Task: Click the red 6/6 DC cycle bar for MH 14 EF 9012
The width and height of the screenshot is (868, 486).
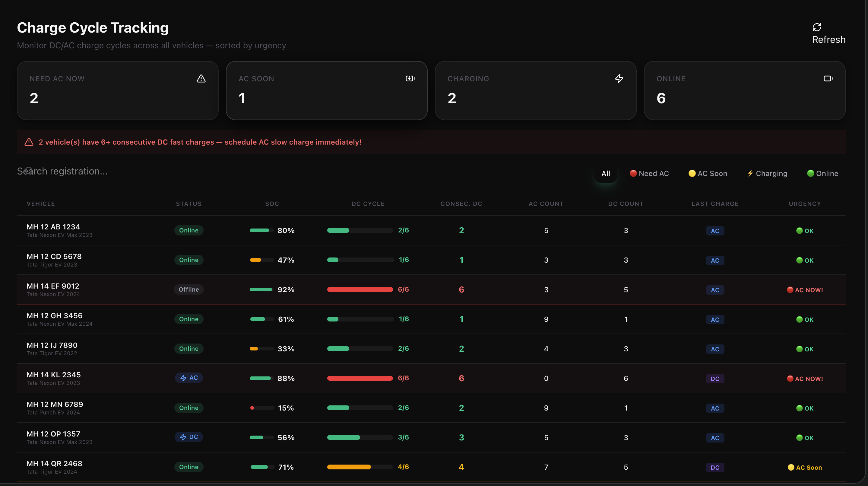Action: (x=360, y=289)
